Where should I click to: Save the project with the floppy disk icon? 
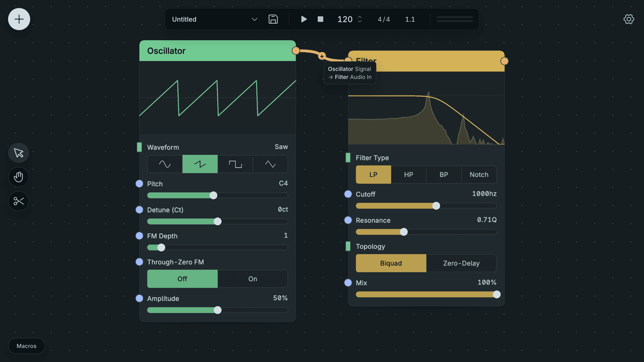[x=273, y=19]
